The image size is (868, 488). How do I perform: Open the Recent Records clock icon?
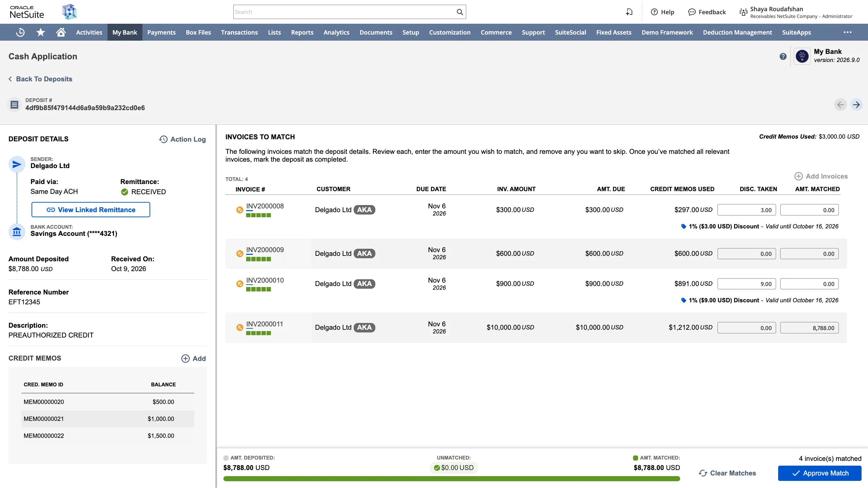[x=20, y=32]
